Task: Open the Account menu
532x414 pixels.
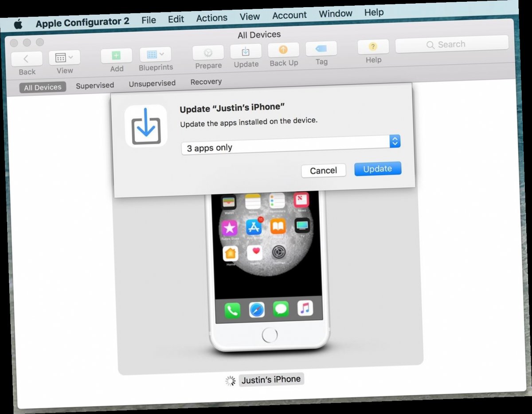Action: (289, 15)
